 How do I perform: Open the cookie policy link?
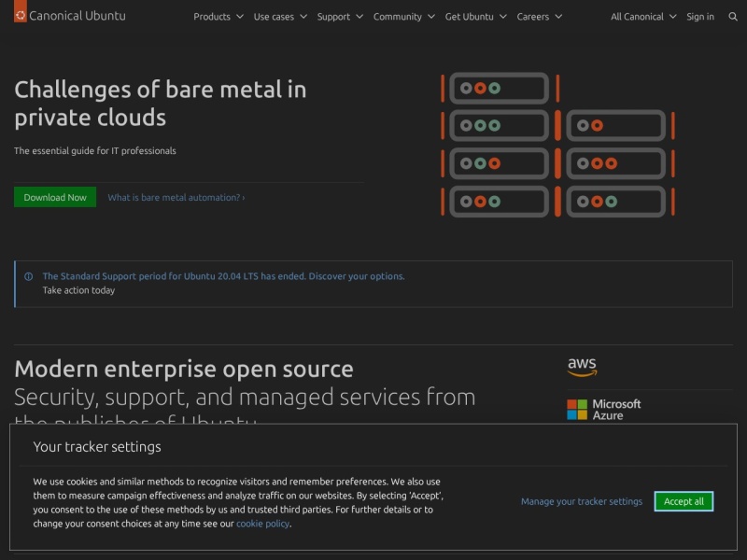pyautogui.click(x=262, y=524)
